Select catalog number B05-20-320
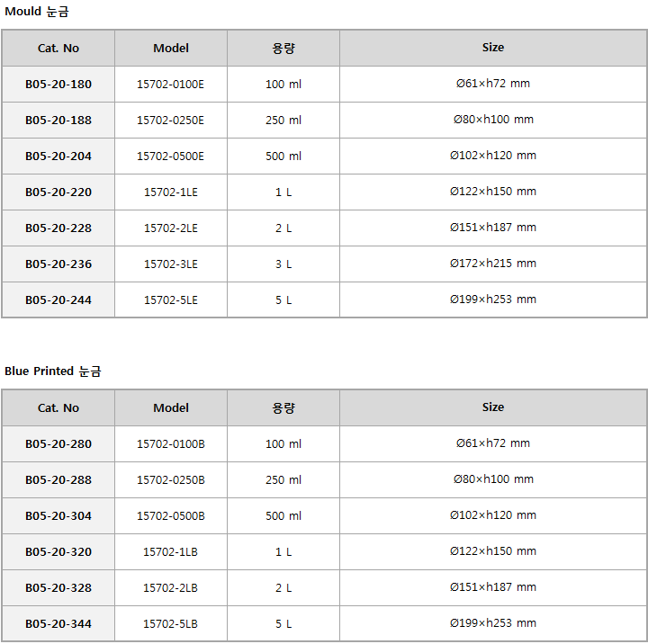The image size is (648, 644). point(58,552)
